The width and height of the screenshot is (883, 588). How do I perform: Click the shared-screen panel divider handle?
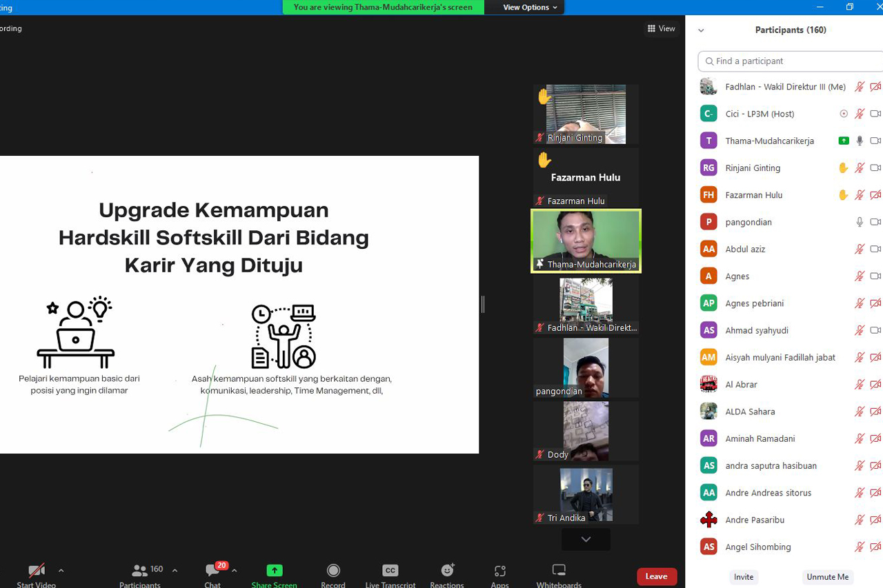click(483, 304)
